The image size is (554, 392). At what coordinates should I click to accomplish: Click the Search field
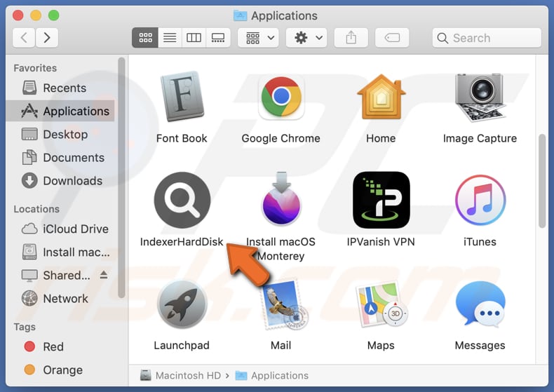[x=487, y=38]
